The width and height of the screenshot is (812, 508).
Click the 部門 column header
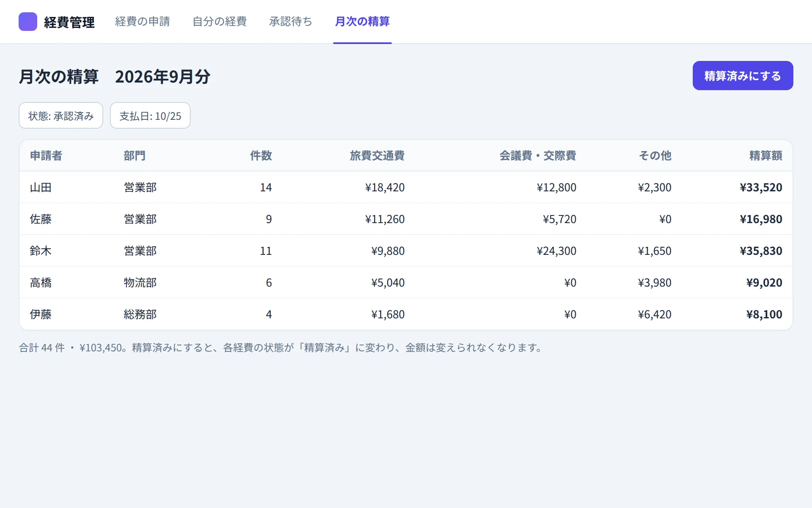point(134,156)
